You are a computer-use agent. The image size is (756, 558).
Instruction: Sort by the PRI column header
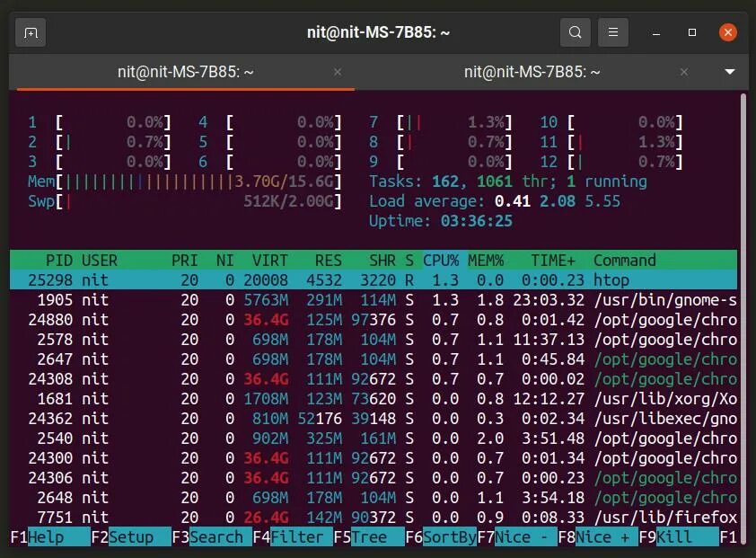(x=185, y=261)
